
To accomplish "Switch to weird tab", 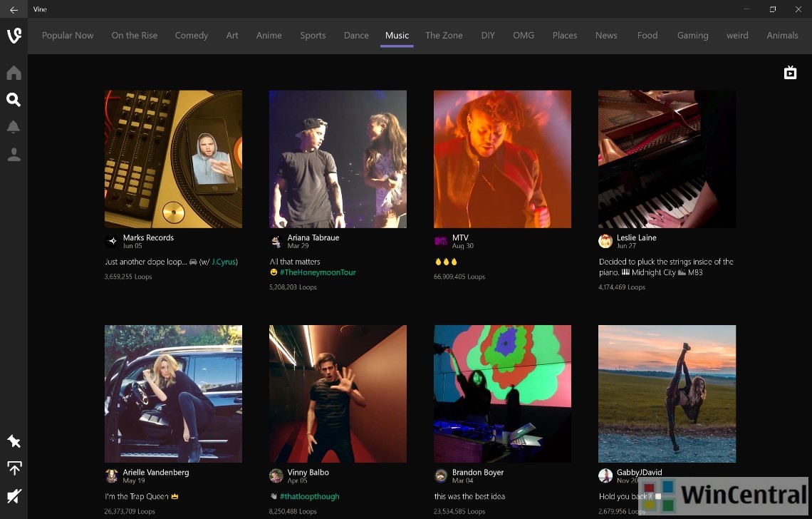I will [x=737, y=35].
